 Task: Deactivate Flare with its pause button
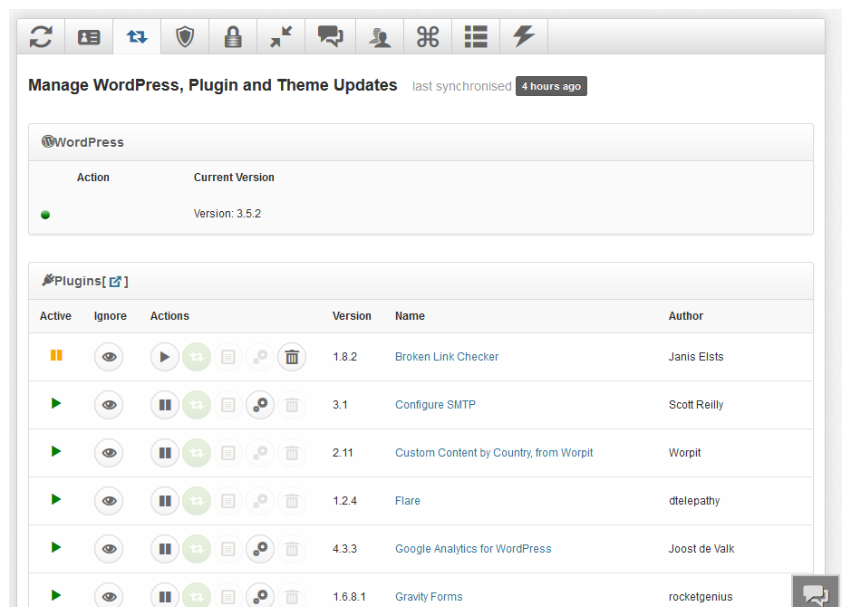(x=164, y=501)
